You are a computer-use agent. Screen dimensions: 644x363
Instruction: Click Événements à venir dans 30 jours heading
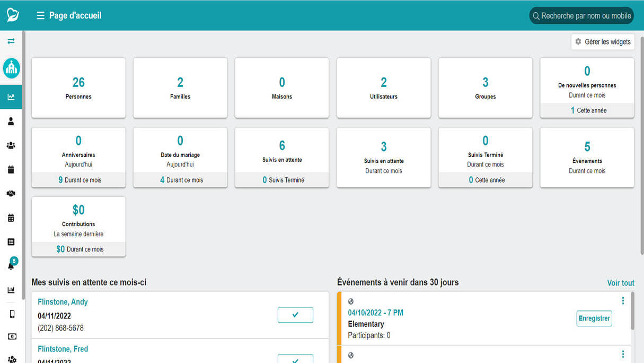click(x=398, y=282)
